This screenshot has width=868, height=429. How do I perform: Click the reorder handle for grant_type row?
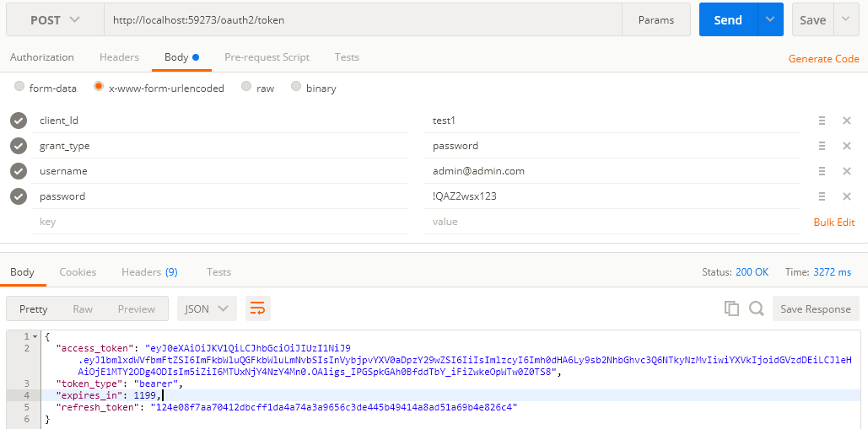tap(822, 146)
